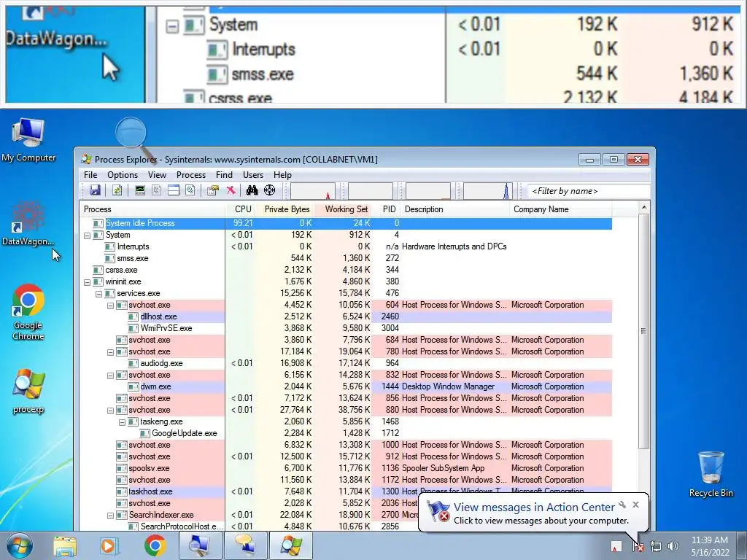The height and width of the screenshot is (560, 747).
Task: Click the vertical scrollbar thumb in process list
Action: [643, 331]
